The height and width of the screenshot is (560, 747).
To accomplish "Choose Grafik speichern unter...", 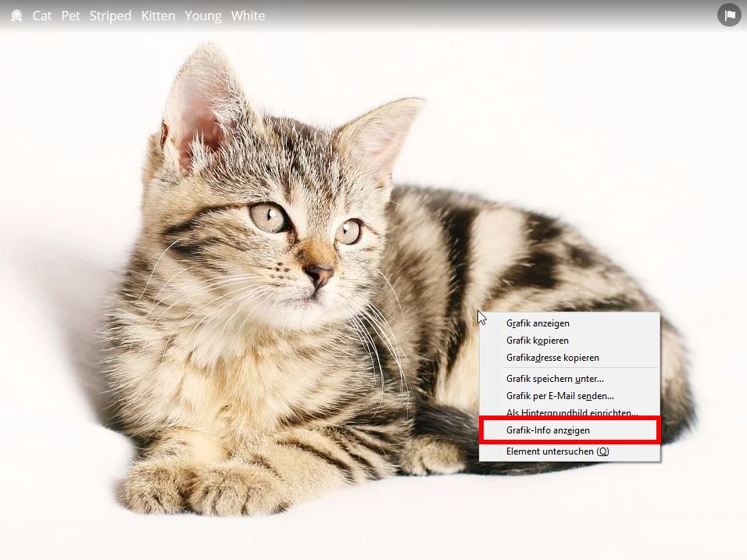I will pos(555,379).
